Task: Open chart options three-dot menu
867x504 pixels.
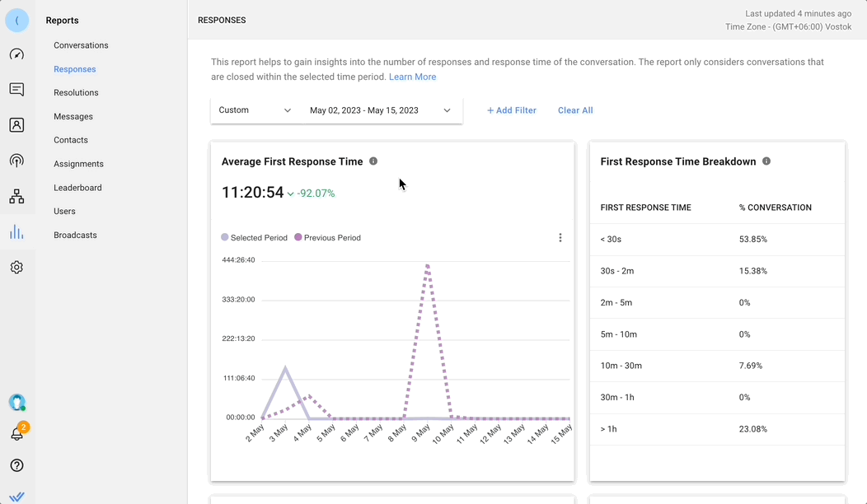Action: [x=560, y=238]
